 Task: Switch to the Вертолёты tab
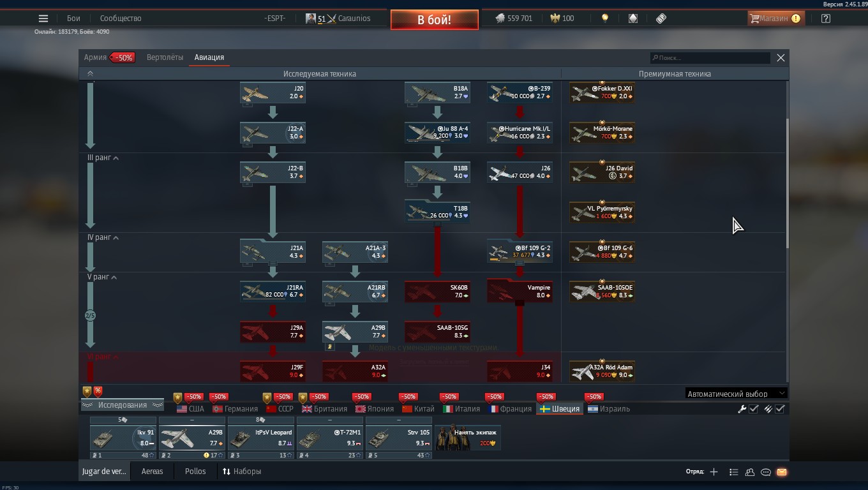click(165, 57)
